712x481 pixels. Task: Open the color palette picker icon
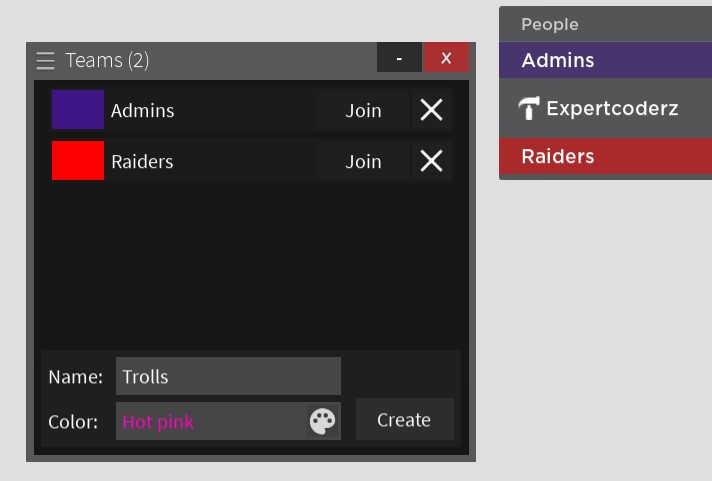pos(323,421)
